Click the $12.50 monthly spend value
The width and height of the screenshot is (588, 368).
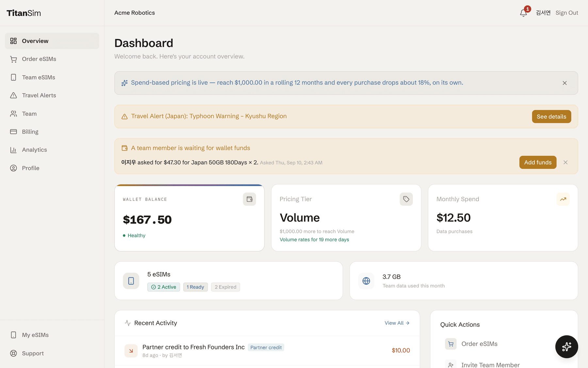coord(453,218)
